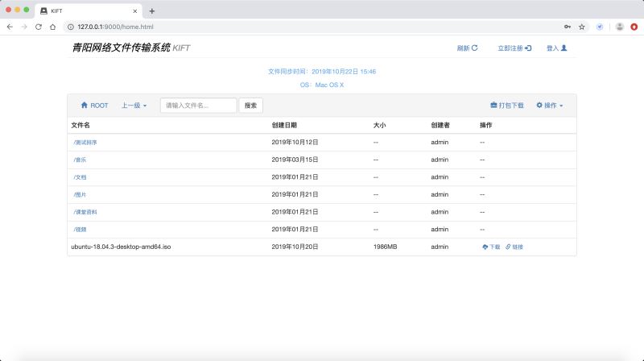This screenshot has width=644, height=361.
Task: Open the /文档 folder
Action: 80,177
